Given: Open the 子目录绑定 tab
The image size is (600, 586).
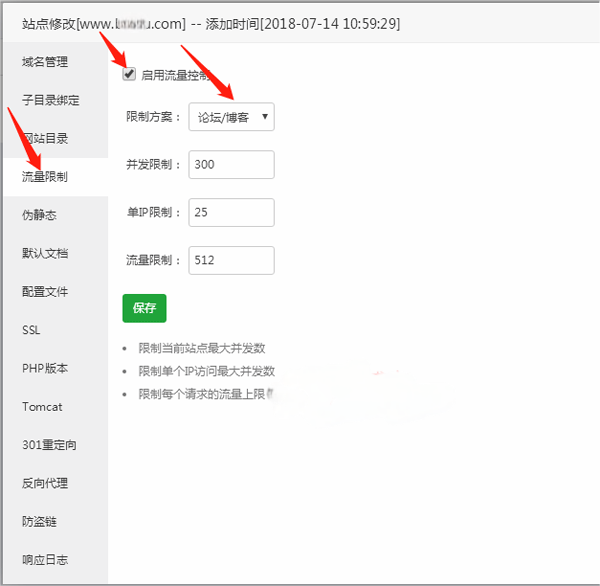Looking at the screenshot, I should coord(50,100).
